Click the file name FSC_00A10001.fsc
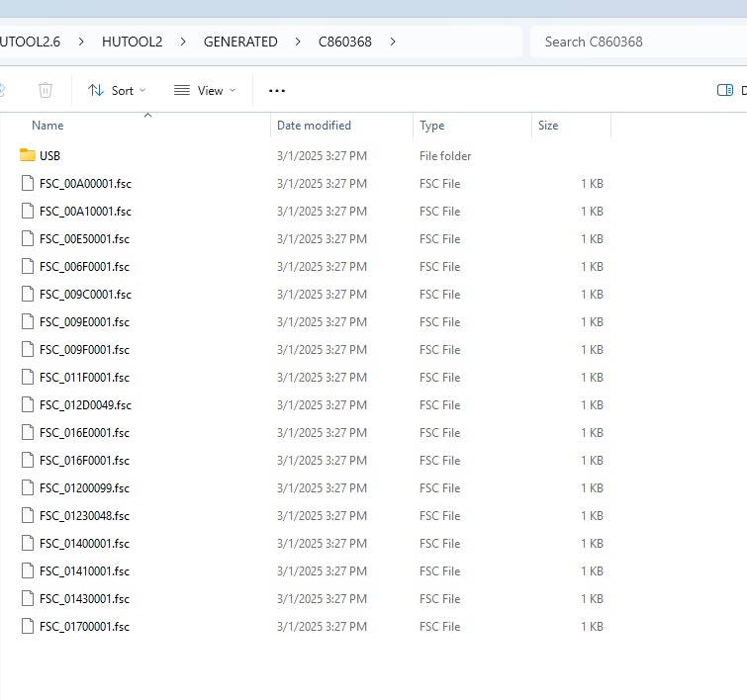Screen dimensions: 747x700 point(85,212)
